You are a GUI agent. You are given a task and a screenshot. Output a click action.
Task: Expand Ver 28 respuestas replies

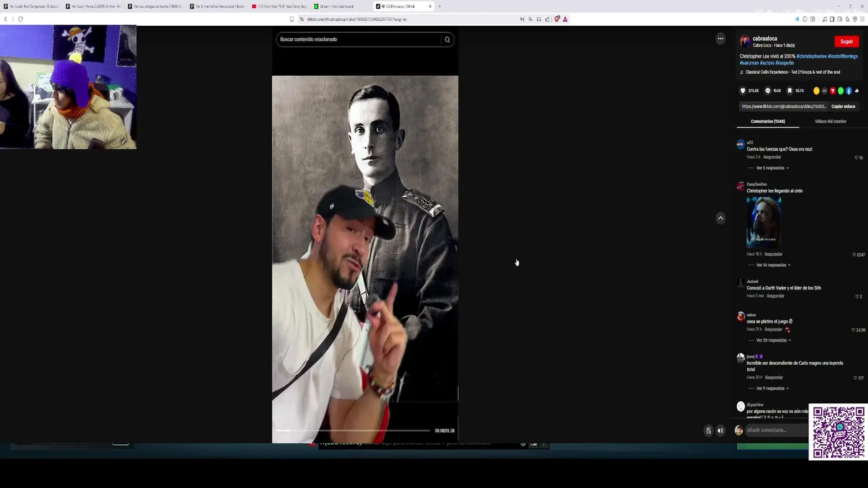(772, 340)
